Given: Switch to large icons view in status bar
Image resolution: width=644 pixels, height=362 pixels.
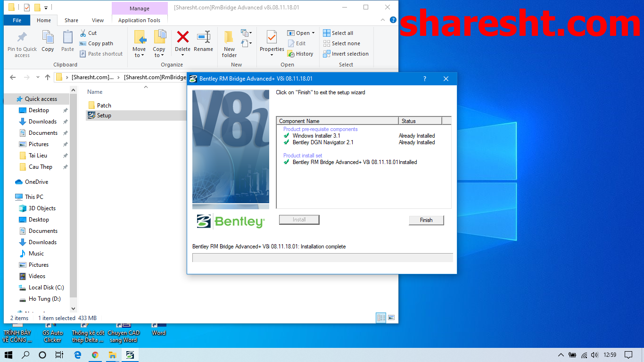Looking at the screenshot, I should 391,318.
